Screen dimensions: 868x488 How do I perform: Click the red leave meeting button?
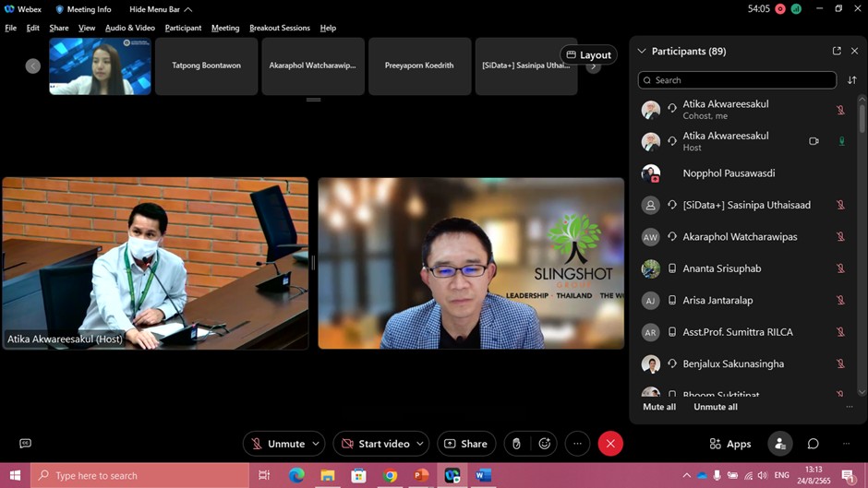pos(610,444)
